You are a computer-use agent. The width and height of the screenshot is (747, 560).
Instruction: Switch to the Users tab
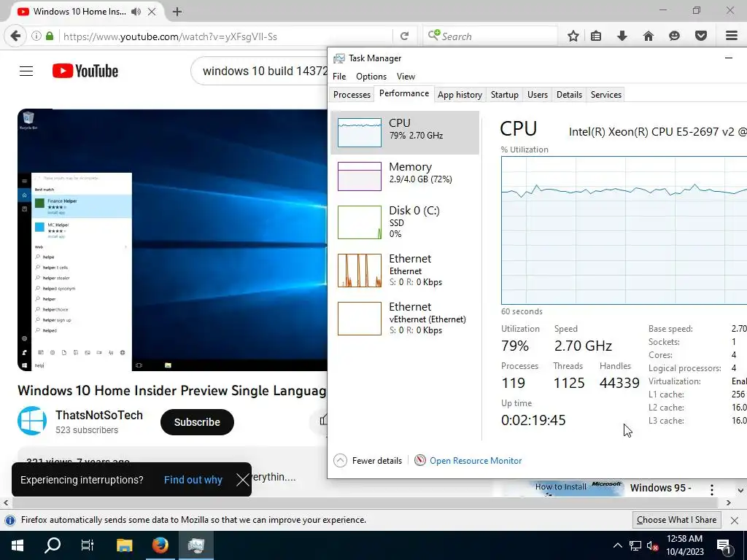pos(538,95)
